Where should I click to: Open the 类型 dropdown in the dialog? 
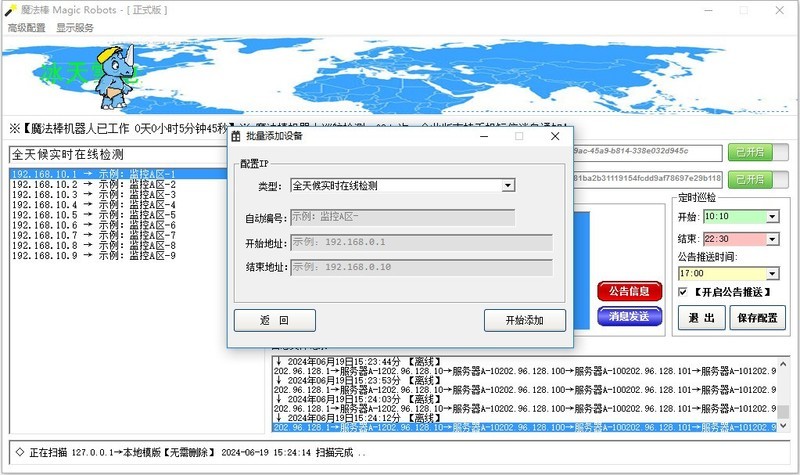[x=508, y=185]
